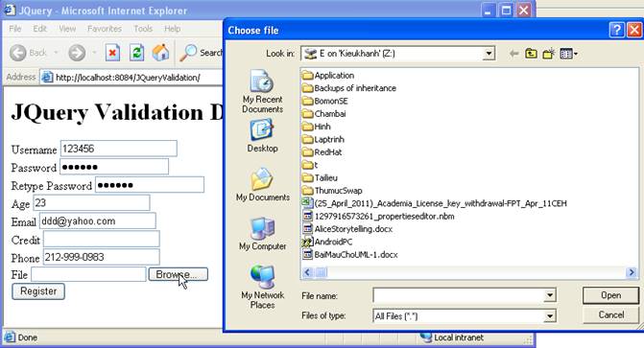Click Local intranet zone in status bar
The height and width of the screenshot is (348, 644).
click(x=452, y=337)
